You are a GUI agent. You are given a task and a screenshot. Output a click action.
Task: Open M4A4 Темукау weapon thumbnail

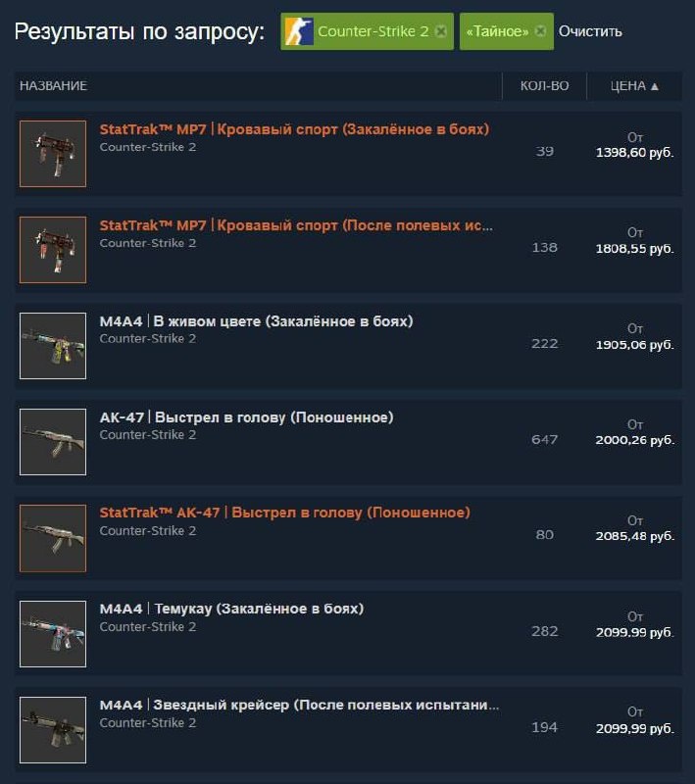(x=53, y=634)
